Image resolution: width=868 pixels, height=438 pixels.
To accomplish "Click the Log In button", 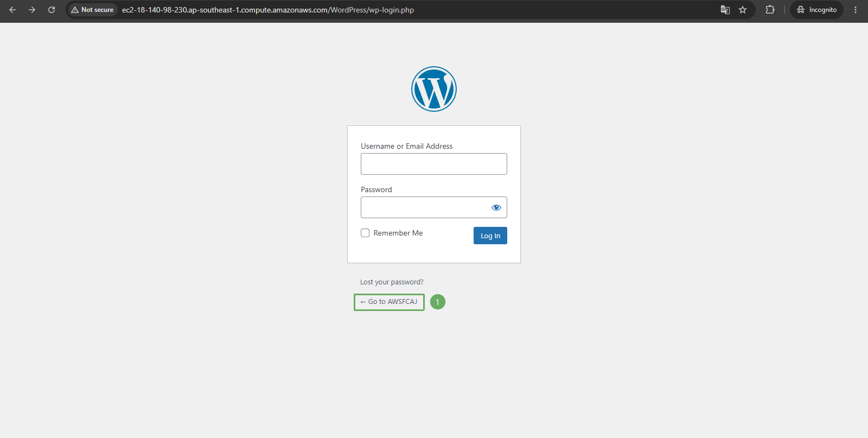I will 490,236.
